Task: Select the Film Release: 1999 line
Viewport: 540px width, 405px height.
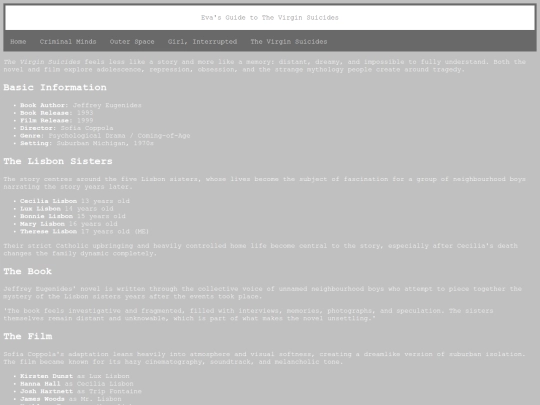Action: (x=56, y=121)
